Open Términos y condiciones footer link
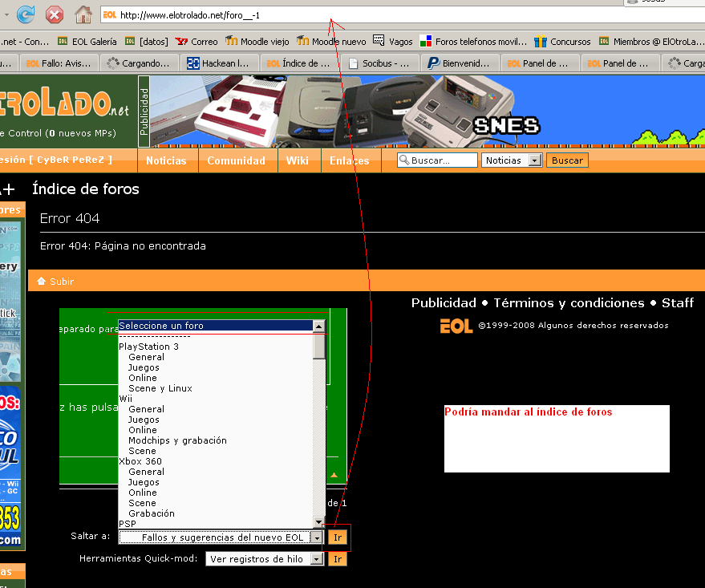The width and height of the screenshot is (705, 588). coord(569,303)
